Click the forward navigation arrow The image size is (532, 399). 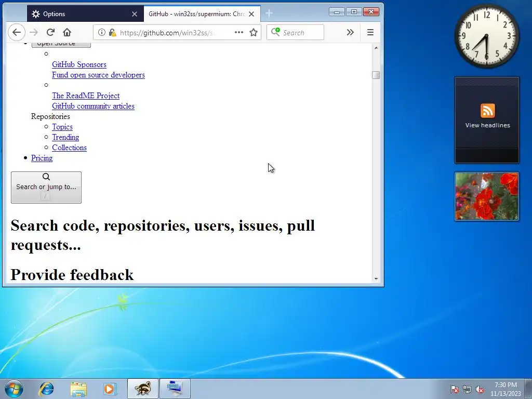(34, 32)
